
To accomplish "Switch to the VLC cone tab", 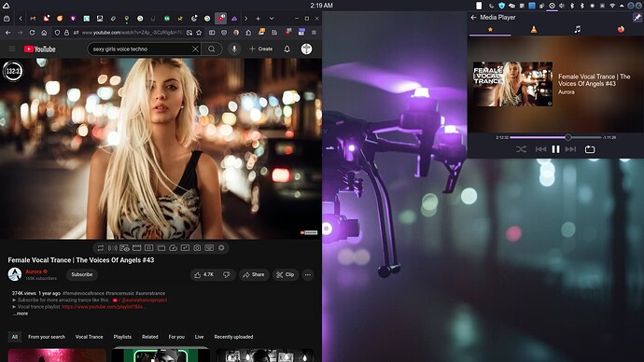I will [534, 29].
